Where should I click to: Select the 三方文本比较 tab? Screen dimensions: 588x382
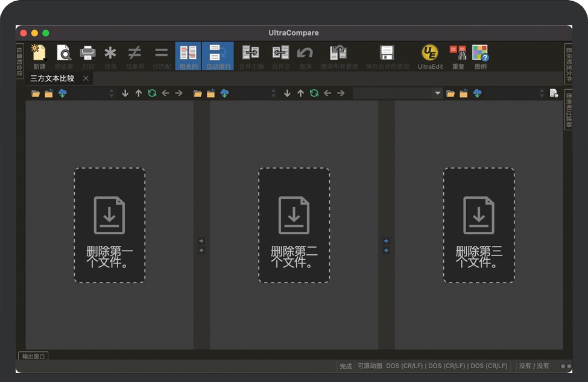52,78
